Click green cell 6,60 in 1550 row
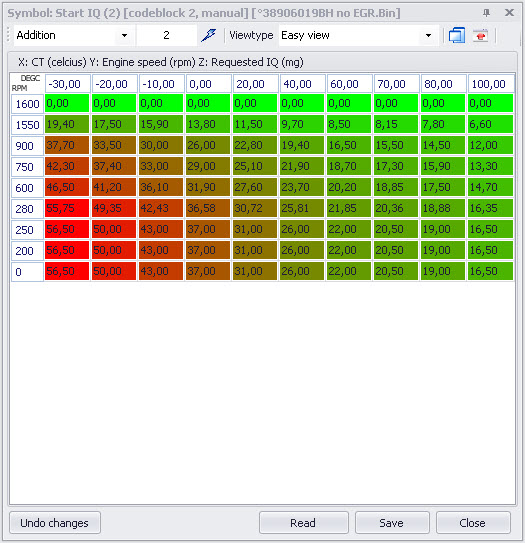This screenshot has width=525, height=543. [x=490, y=124]
